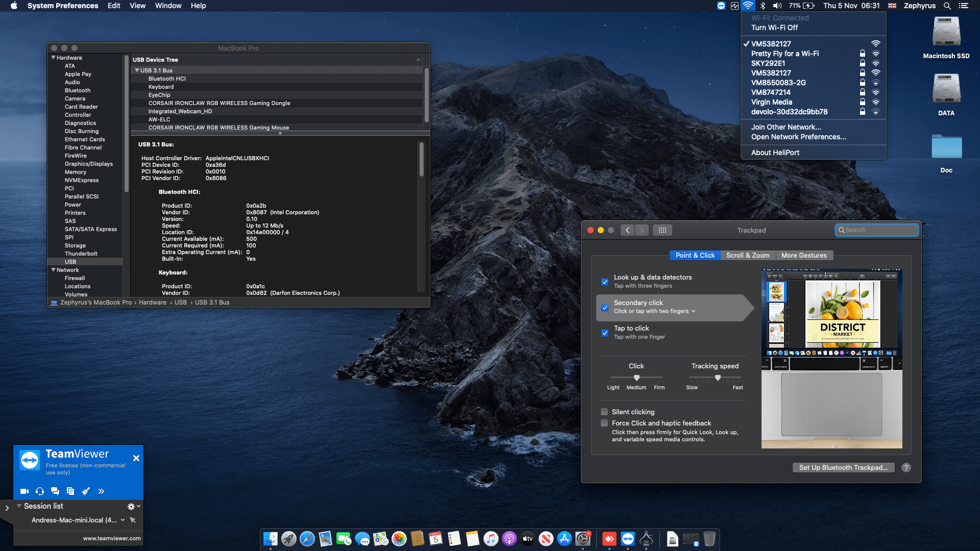Open the Edit menu in the menu bar

coord(114,6)
